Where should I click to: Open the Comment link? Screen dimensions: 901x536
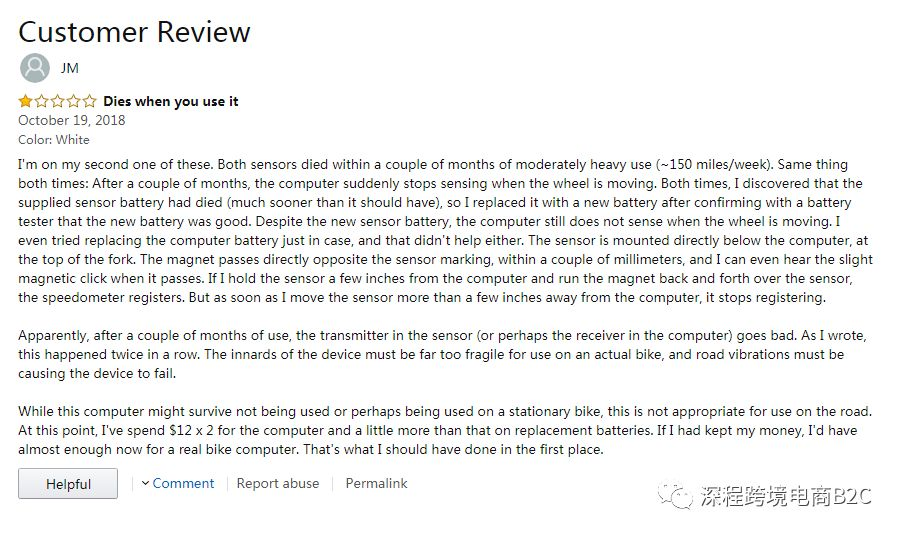(183, 483)
